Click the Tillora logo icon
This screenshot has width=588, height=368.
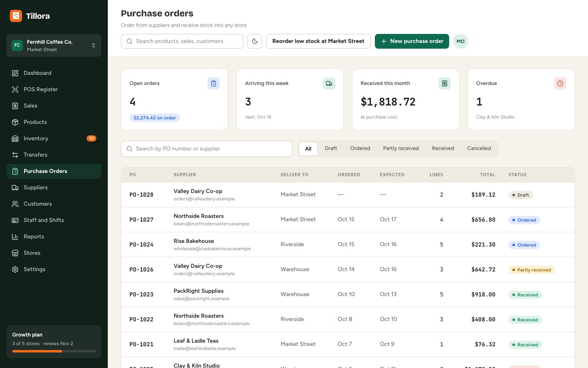pos(16,16)
